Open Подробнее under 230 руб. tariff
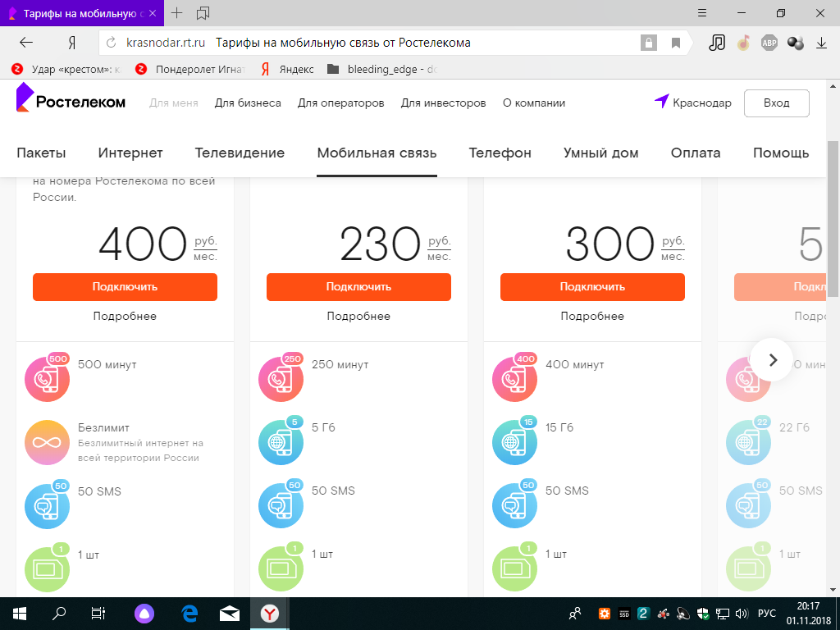 358,316
